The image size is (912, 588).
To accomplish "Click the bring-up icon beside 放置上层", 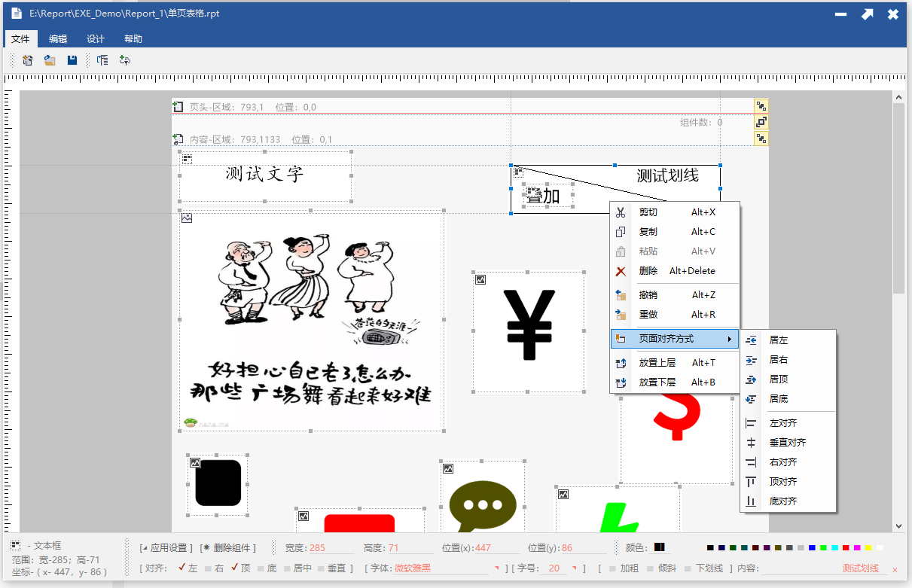I will [x=621, y=363].
